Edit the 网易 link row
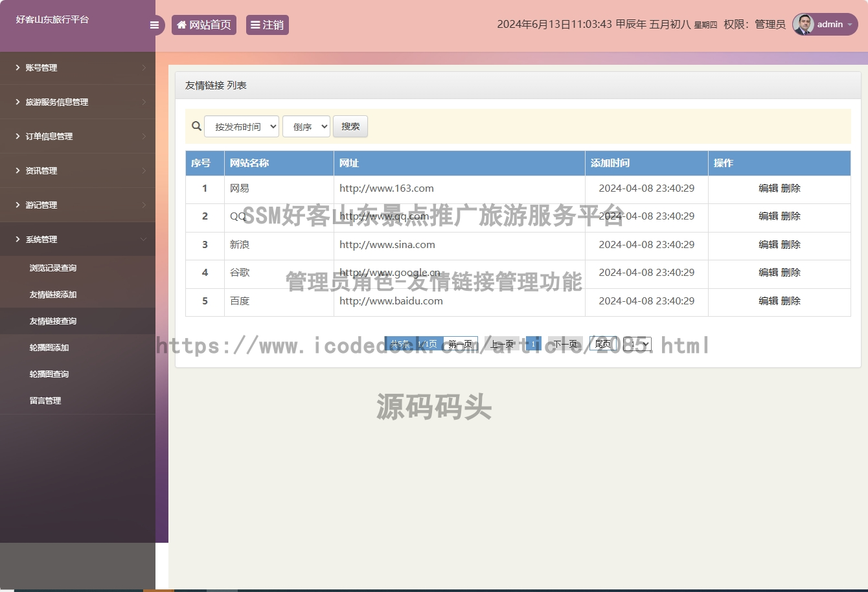Viewport: 868px width, 592px height. [768, 188]
